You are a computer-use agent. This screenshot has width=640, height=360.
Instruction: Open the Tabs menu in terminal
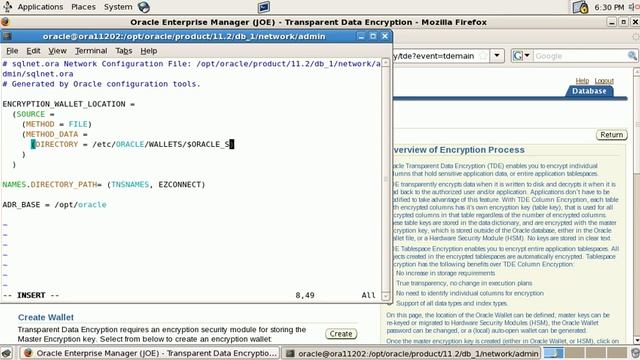click(124, 51)
